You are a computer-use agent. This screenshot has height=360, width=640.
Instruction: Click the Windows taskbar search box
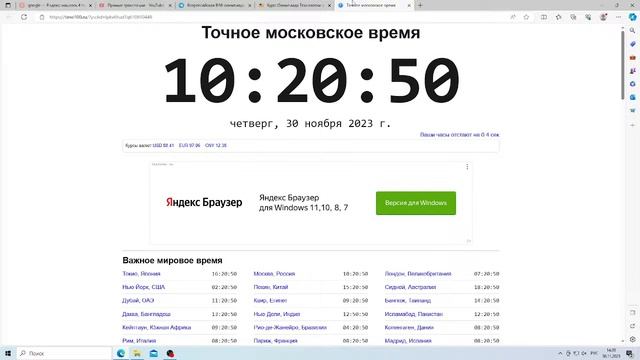tap(64, 353)
